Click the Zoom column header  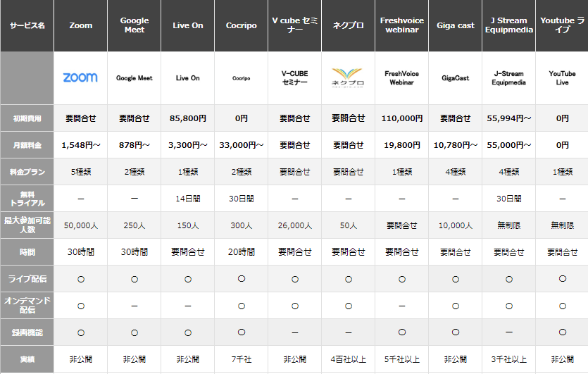click(x=80, y=26)
